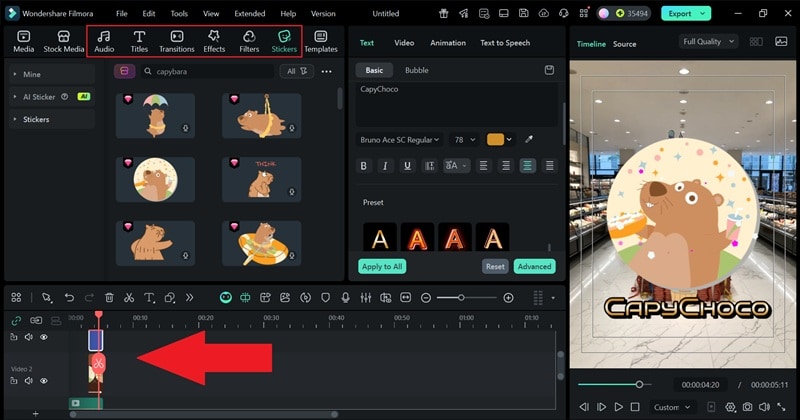This screenshot has width=800, height=420.
Task: Select the Stickers tab
Action: pyautogui.click(x=284, y=41)
